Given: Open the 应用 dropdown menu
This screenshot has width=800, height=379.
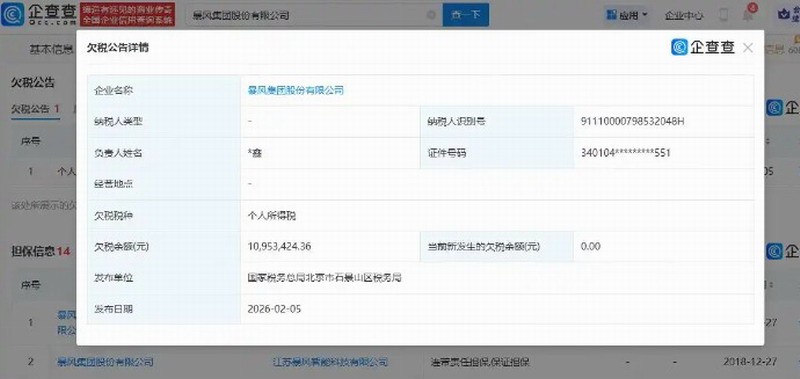Looking at the screenshot, I should 627,15.
